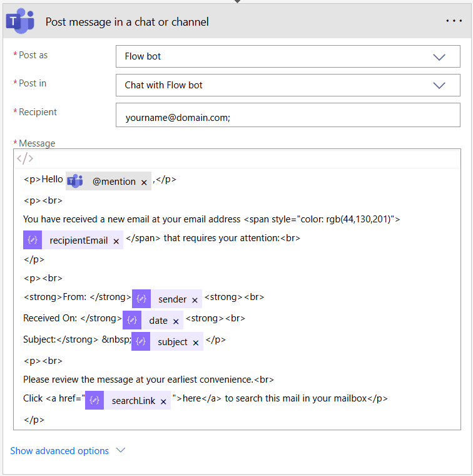Click 'that requires your attention:' text
Screen dimensions: 473x476
221,238
